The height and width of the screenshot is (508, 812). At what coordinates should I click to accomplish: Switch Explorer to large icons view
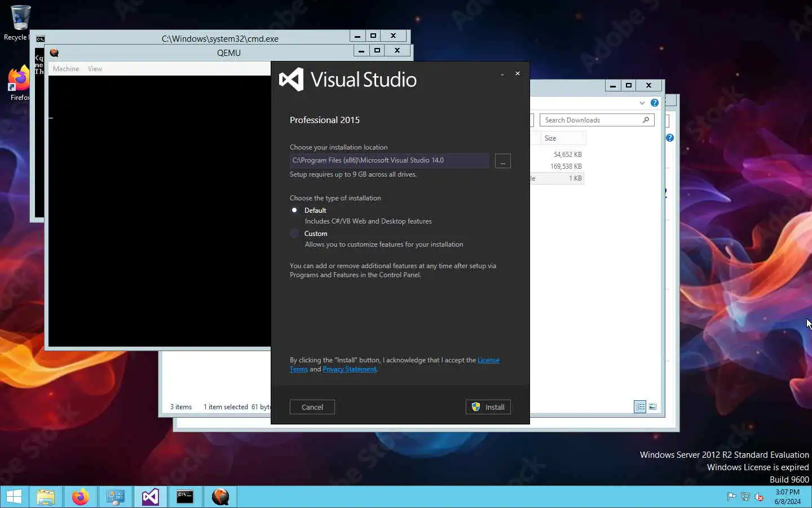coord(652,406)
